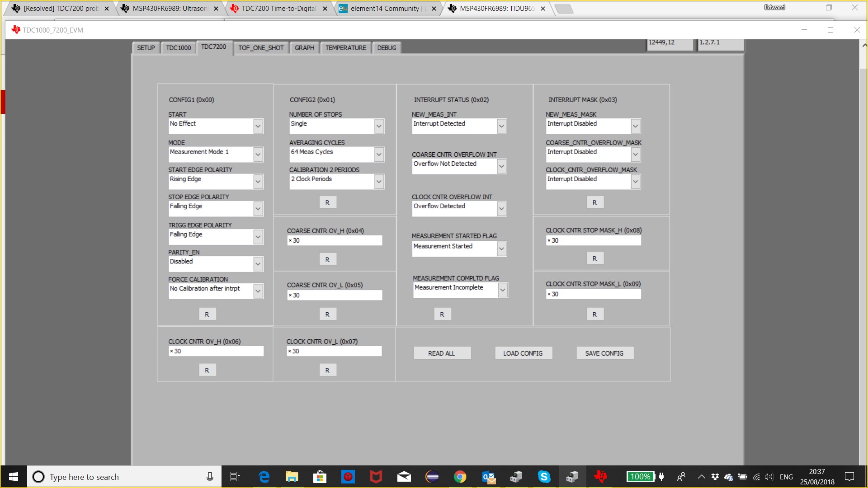Open the Microsoft Store taskbar icon
Viewport: 868px width, 488px height.
320,477
